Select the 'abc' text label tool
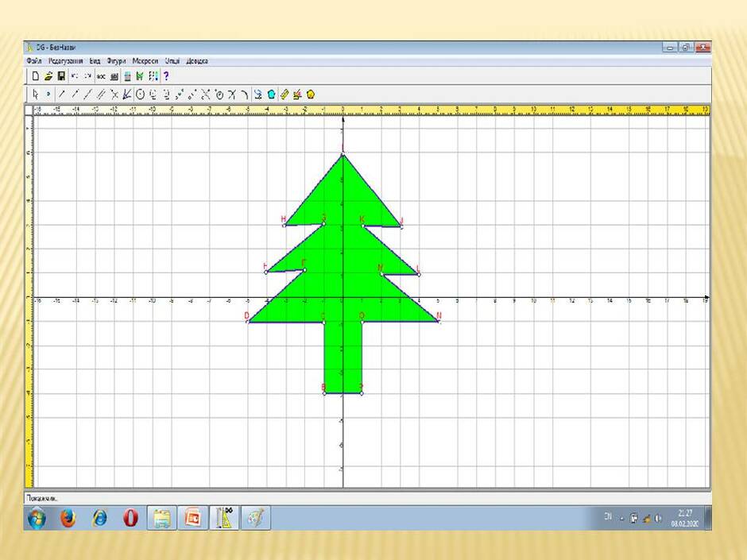Screen dimensions: 747x560 (x=101, y=76)
